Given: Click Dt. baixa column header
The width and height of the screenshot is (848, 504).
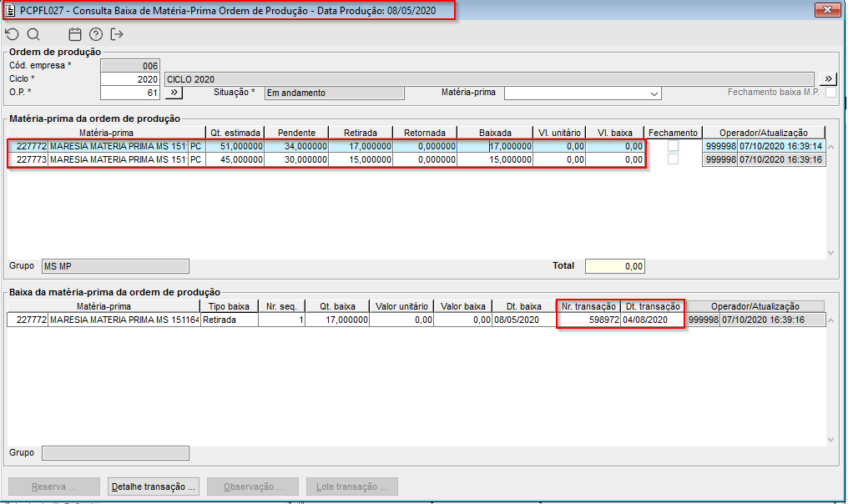Looking at the screenshot, I should (524, 306).
